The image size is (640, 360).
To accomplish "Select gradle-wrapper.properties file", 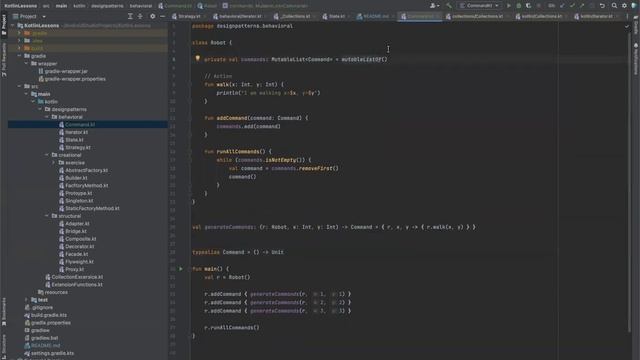I will tap(75, 79).
